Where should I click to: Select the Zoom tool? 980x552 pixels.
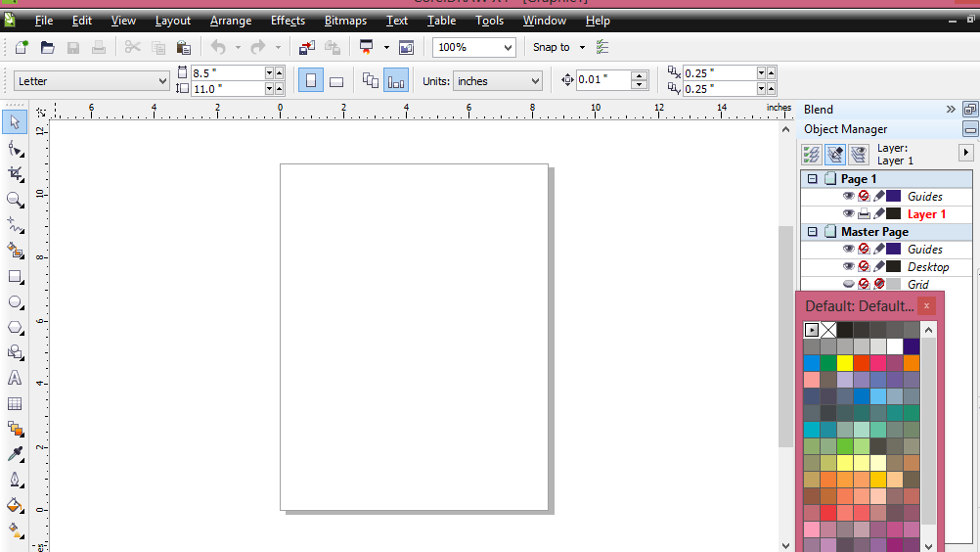click(15, 200)
